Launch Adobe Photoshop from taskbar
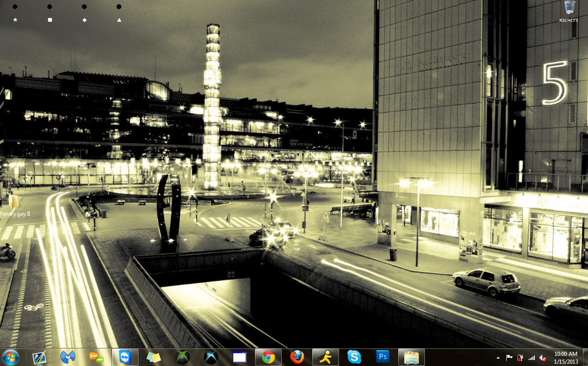The width and height of the screenshot is (588, 366). tap(383, 357)
